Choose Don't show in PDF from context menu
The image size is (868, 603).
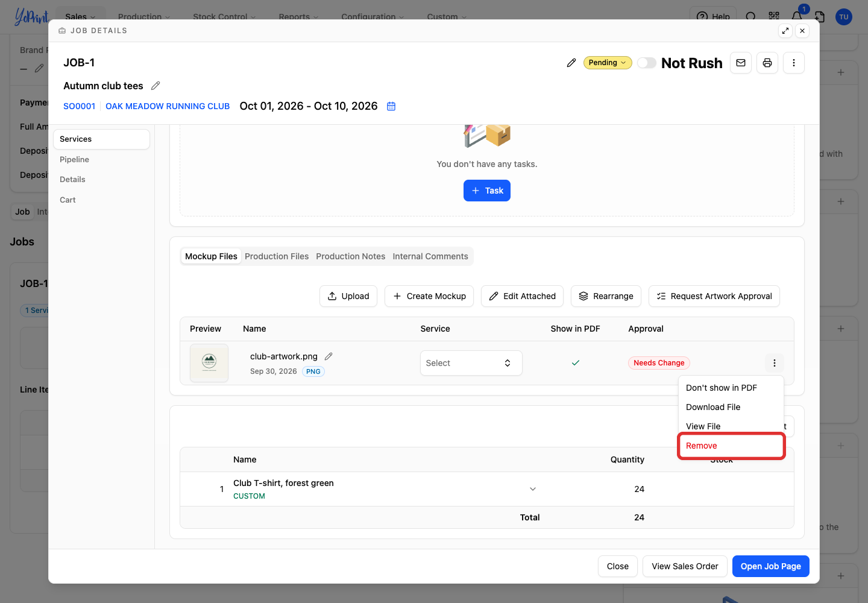click(x=731, y=388)
